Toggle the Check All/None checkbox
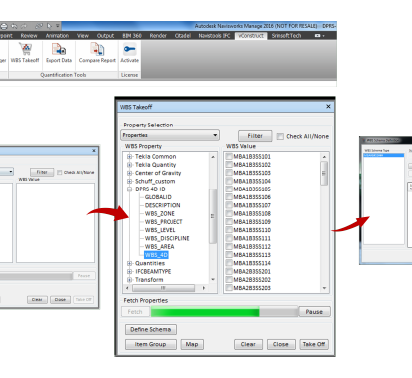The height and width of the screenshot is (378, 412). coord(280,136)
